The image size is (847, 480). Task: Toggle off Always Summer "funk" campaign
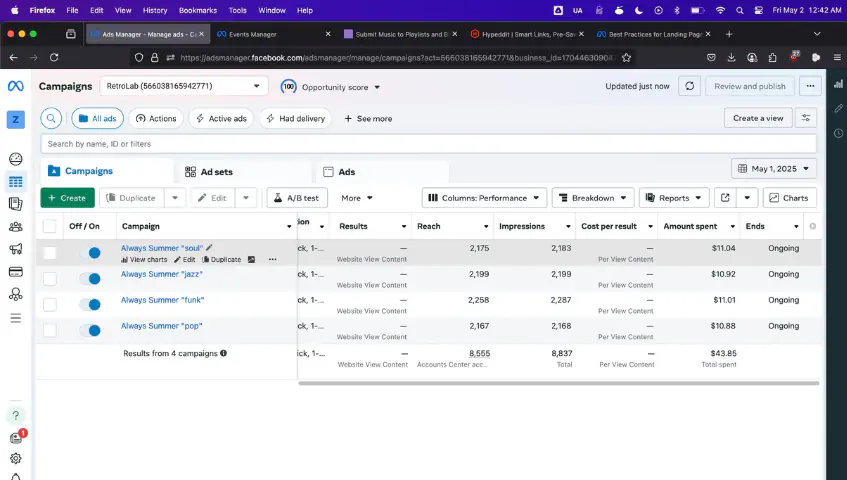(x=90, y=305)
